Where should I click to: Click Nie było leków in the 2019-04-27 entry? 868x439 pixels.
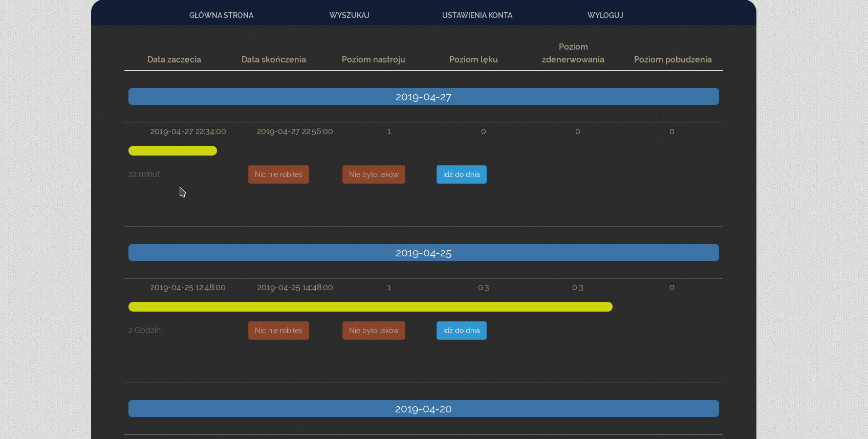click(374, 174)
